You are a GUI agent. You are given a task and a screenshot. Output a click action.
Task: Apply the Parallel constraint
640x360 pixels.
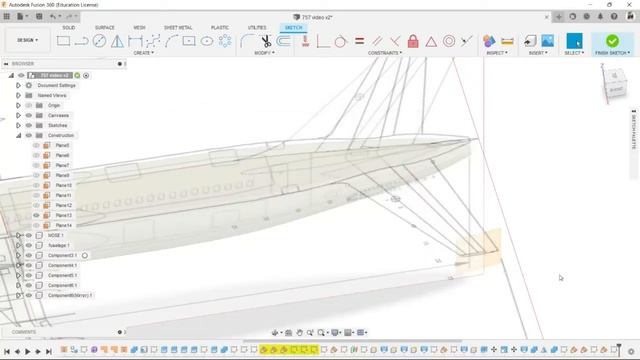coord(377,41)
